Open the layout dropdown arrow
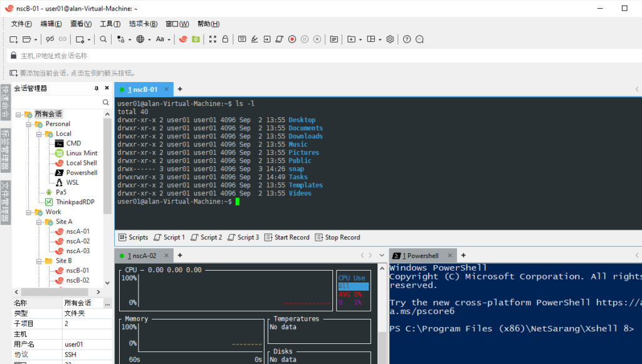Image resolution: width=642 pixels, height=364 pixels. pyautogui.click(x=379, y=39)
